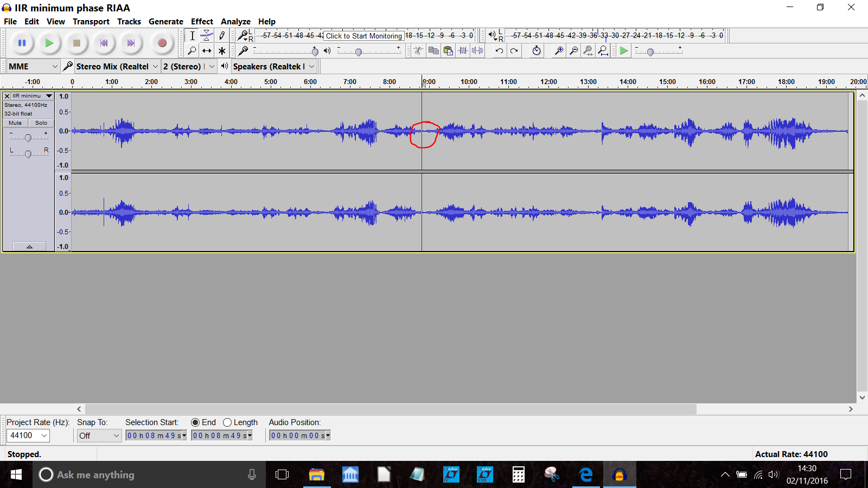Screen dimensions: 868x488
Task: Click Cut (scissors) in edit toolbar
Action: pos(418,50)
